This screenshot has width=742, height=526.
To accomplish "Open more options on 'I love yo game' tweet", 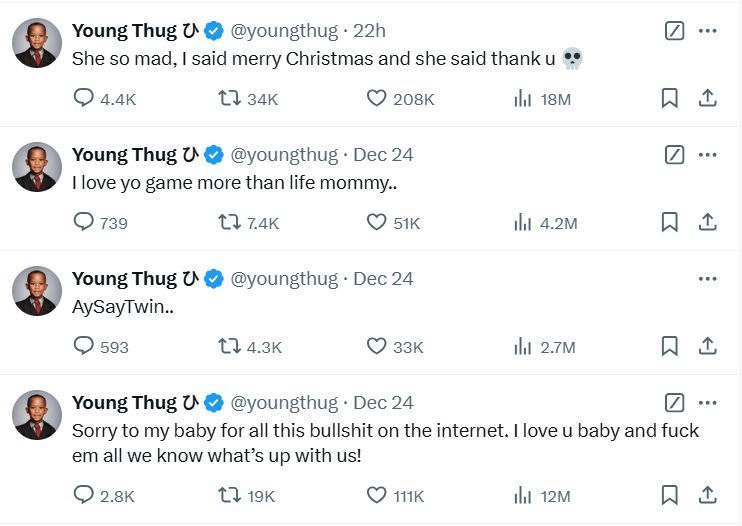I will [707, 155].
